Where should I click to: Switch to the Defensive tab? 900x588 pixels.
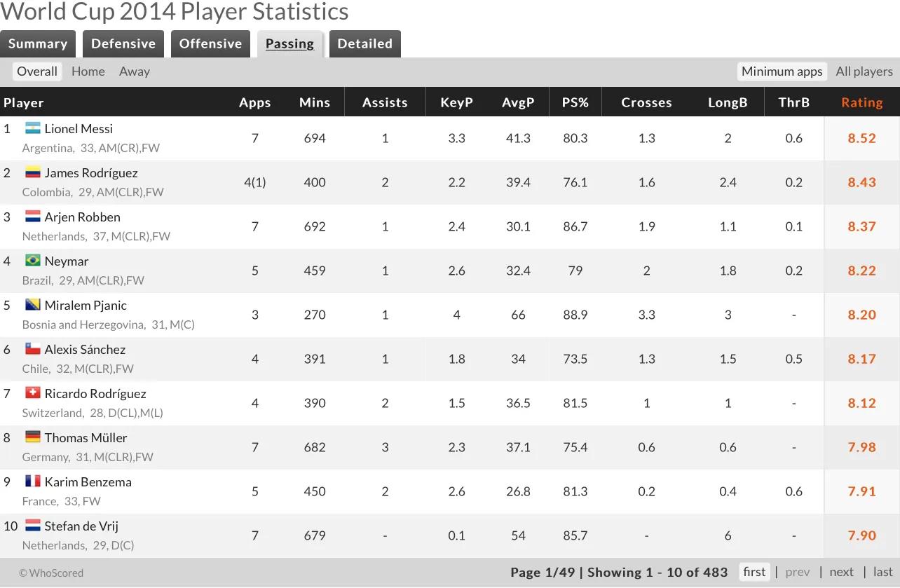click(x=123, y=43)
